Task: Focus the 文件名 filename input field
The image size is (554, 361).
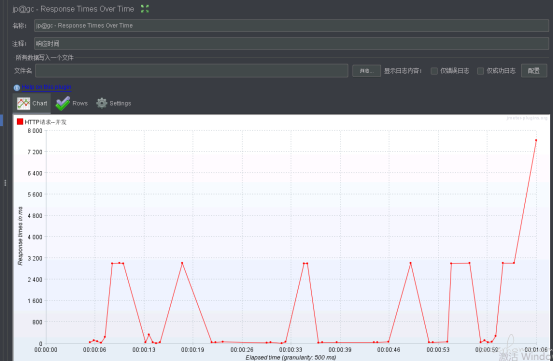Action: coord(191,71)
